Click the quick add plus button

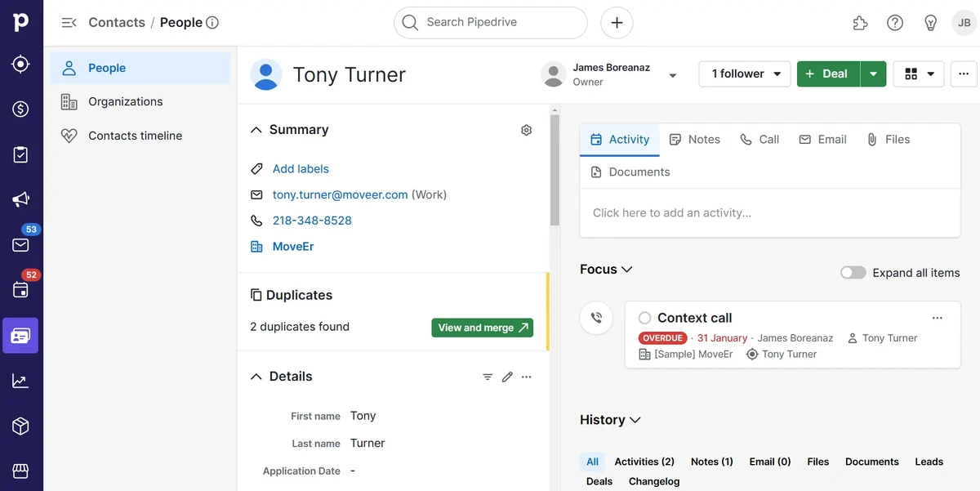pyautogui.click(x=617, y=23)
